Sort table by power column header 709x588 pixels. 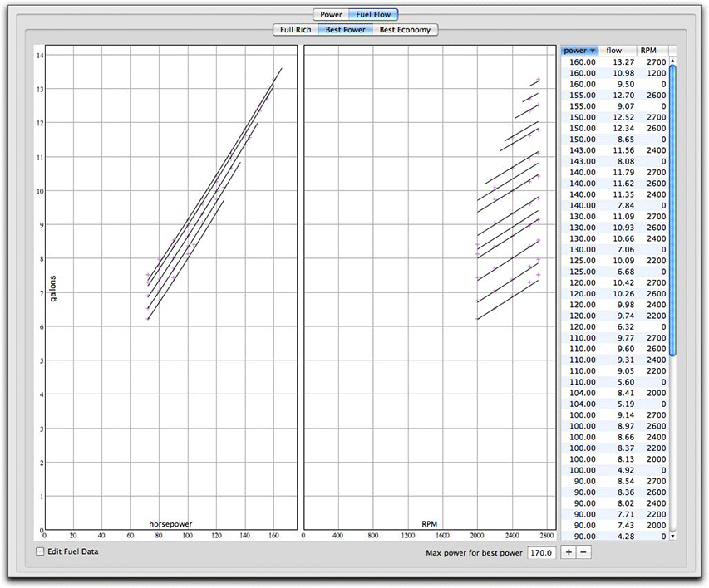click(579, 51)
